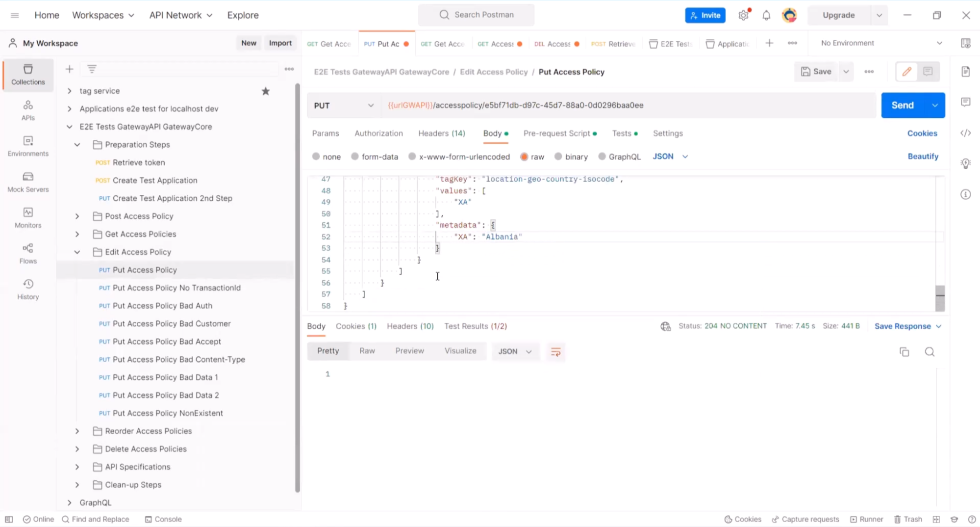The image size is (980, 527).
Task: Open the PUT method dropdown
Action: point(343,105)
